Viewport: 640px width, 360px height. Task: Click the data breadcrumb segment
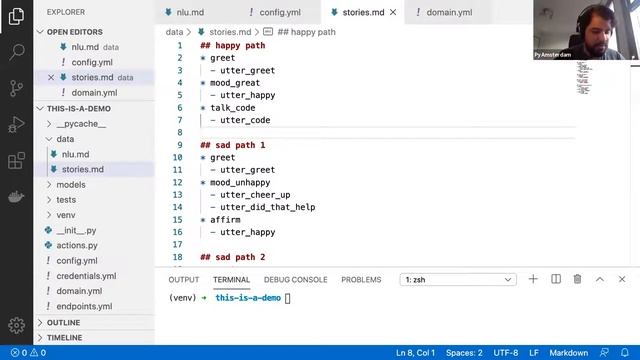click(174, 32)
